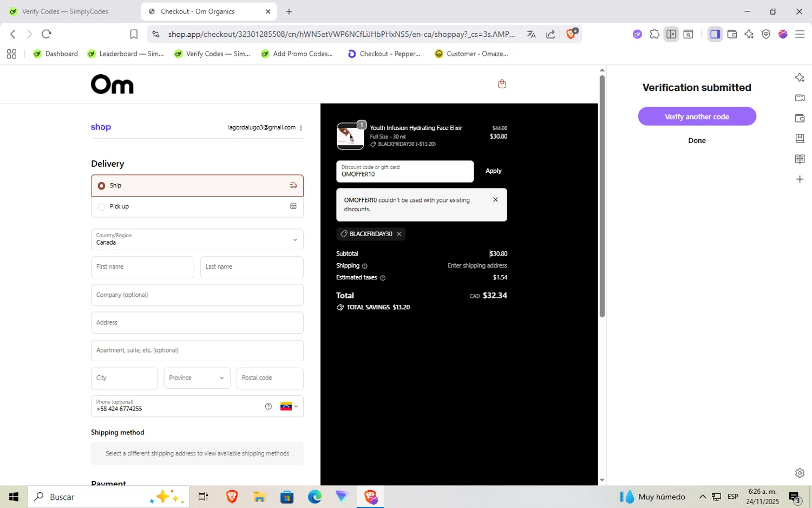Open sidebar reading list icon

tap(800, 159)
